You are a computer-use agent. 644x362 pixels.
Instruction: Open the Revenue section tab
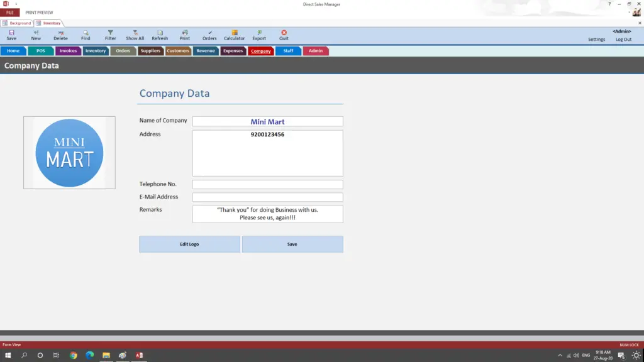(206, 51)
